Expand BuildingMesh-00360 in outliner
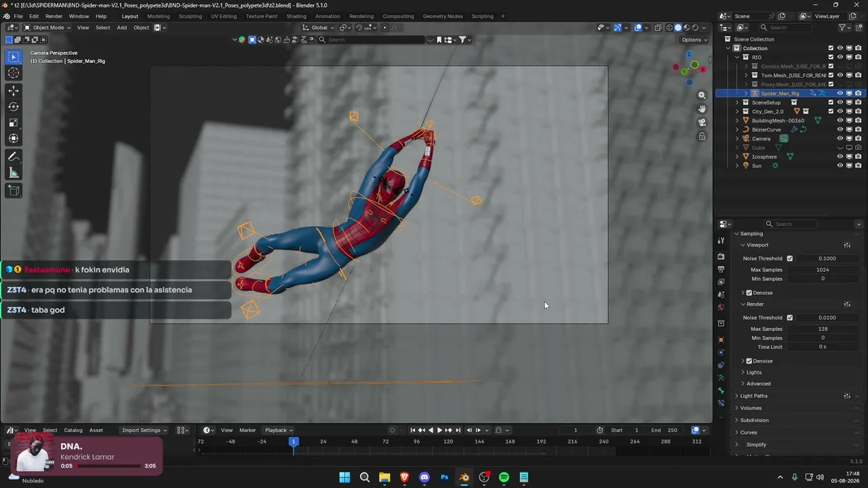This screenshot has height=488, width=868. (x=737, y=121)
